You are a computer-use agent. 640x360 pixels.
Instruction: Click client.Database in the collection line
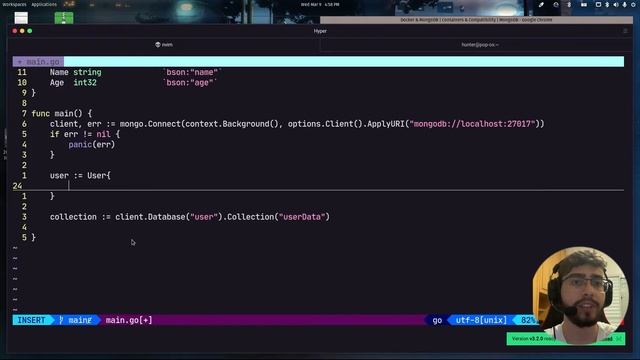(x=150, y=217)
